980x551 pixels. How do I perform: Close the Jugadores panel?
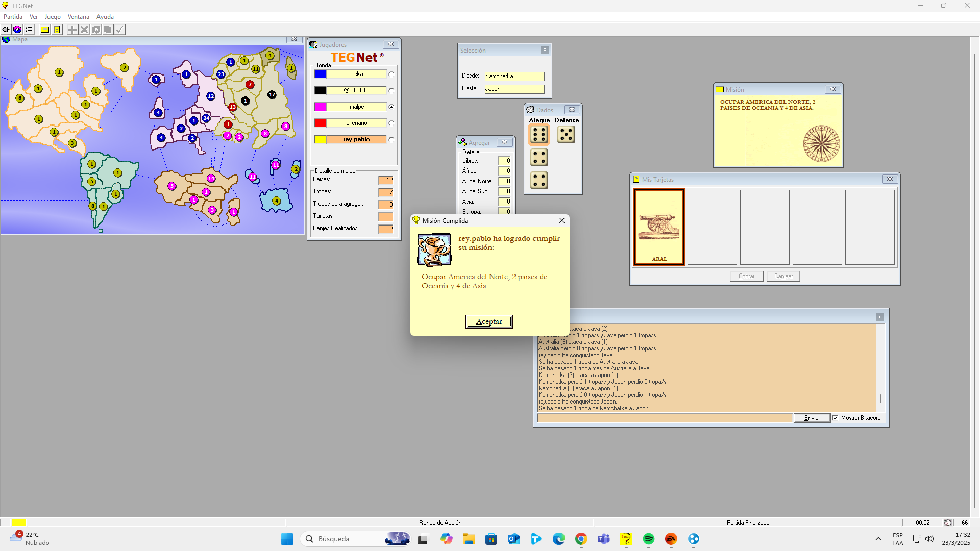coord(390,45)
